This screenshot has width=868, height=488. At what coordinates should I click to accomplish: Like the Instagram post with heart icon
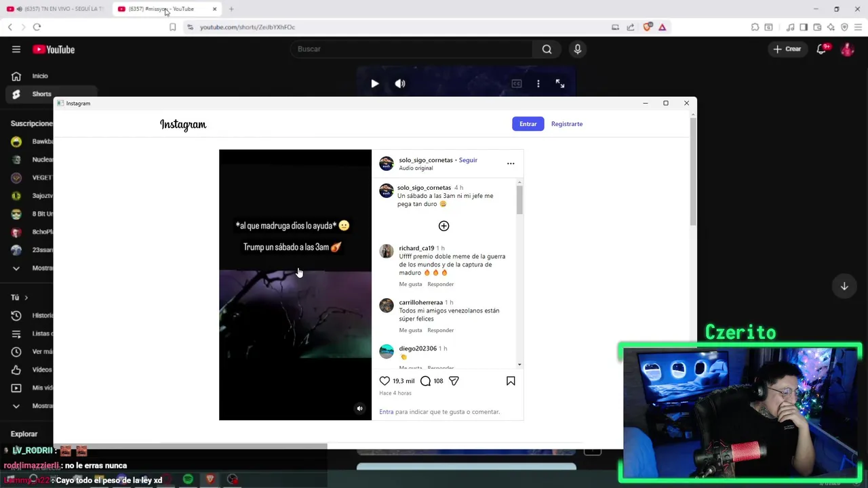(384, 381)
